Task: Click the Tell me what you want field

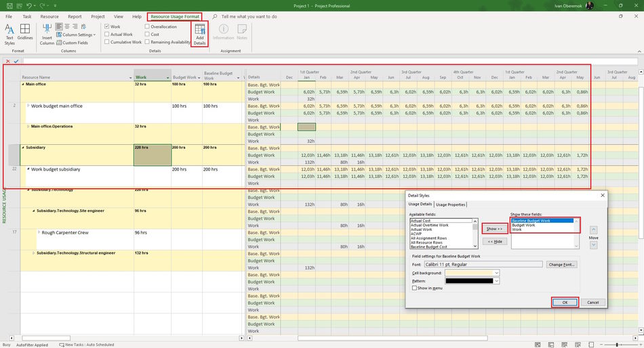Action: point(249,16)
